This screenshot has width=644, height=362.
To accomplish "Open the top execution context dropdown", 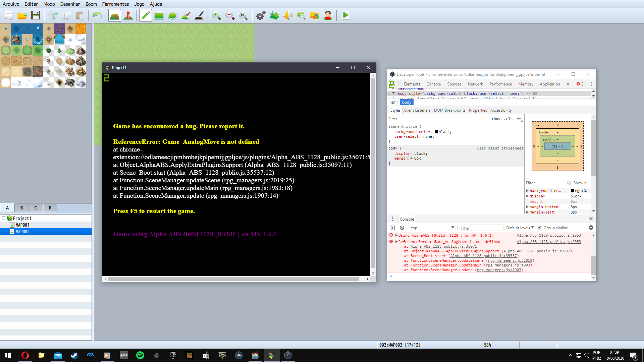I will coord(432,228).
